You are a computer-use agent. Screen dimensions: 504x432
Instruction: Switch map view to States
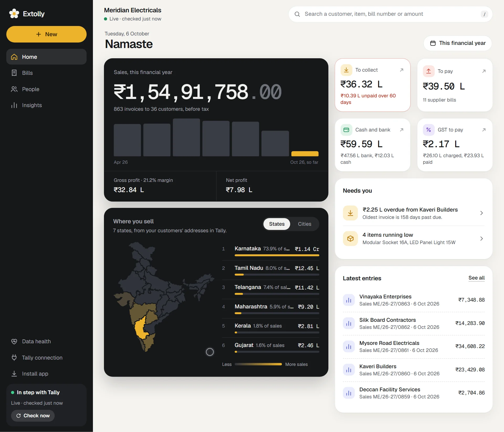click(x=277, y=224)
